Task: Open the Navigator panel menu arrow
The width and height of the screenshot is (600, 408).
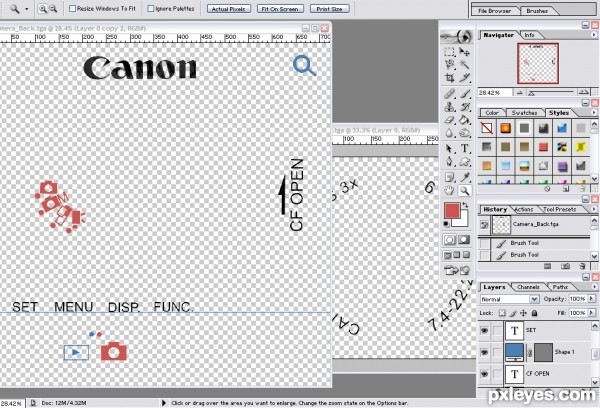Action: tap(594, 35)
